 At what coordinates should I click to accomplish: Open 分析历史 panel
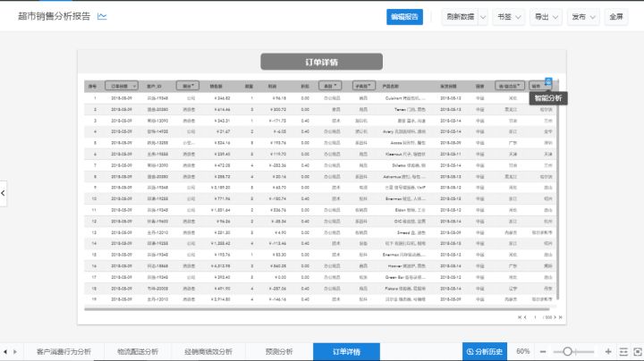pyautogui.click(x=485, y=352)
